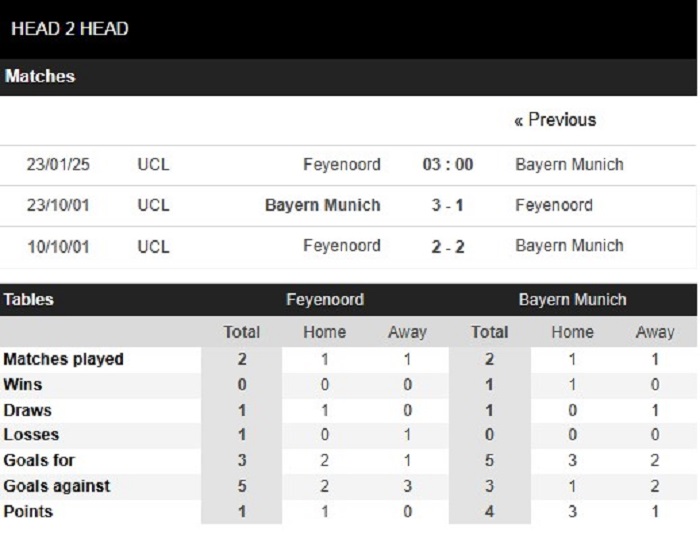Click the HEAD 2 HEAD title

pos(70,29)
